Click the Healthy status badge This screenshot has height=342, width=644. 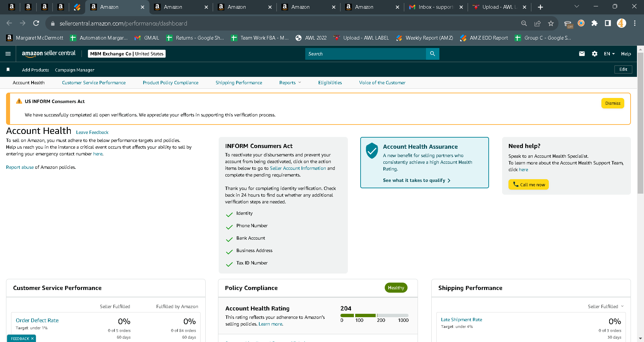(x=396, y=288)
